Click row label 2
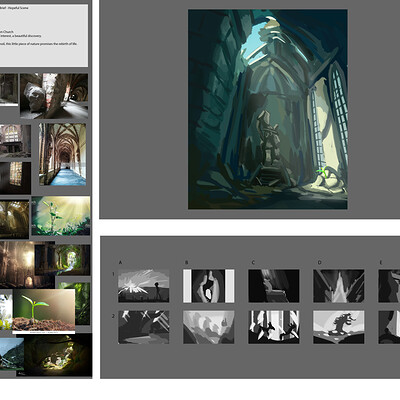 tap(113, 316)
